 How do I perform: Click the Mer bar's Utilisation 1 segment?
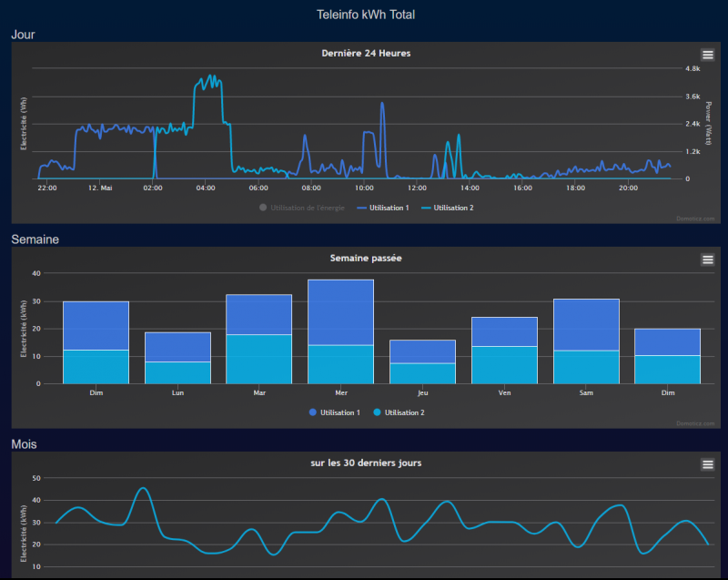340,312
